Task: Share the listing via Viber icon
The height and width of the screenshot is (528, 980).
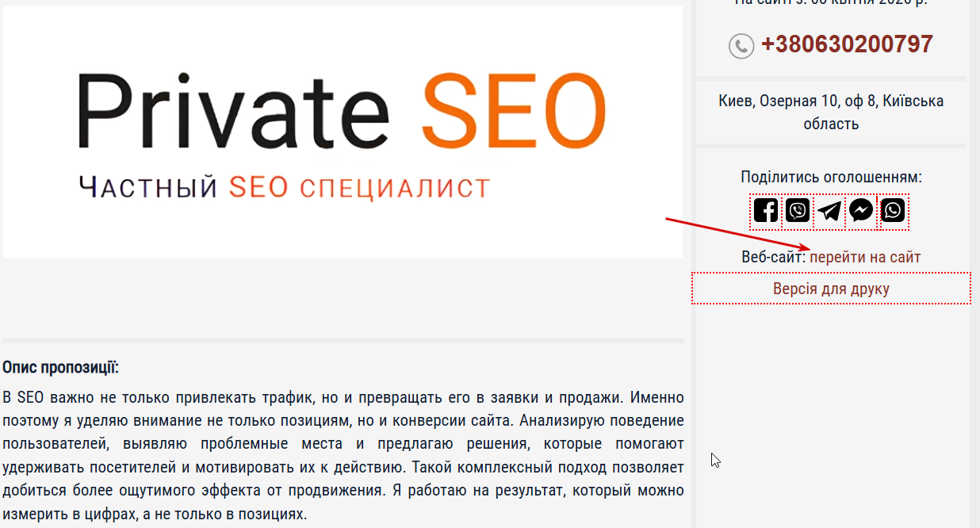Action: (798, 211)
